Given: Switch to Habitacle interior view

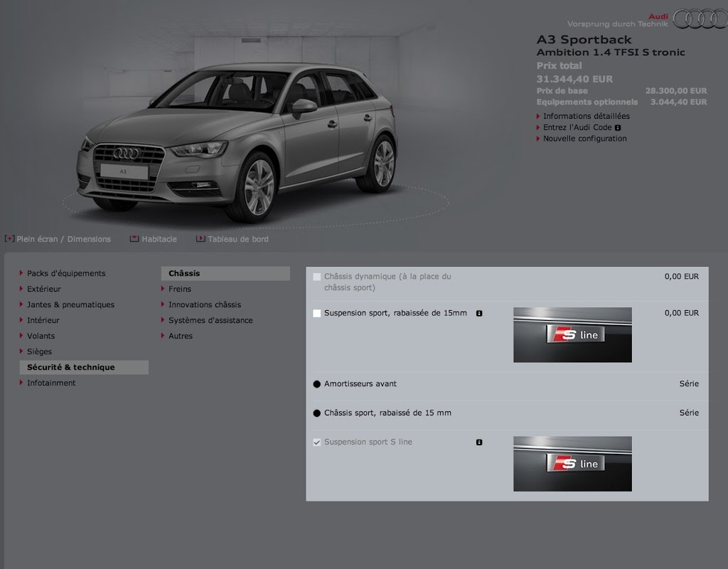Looking at the screenshot, I should (159, 239).
